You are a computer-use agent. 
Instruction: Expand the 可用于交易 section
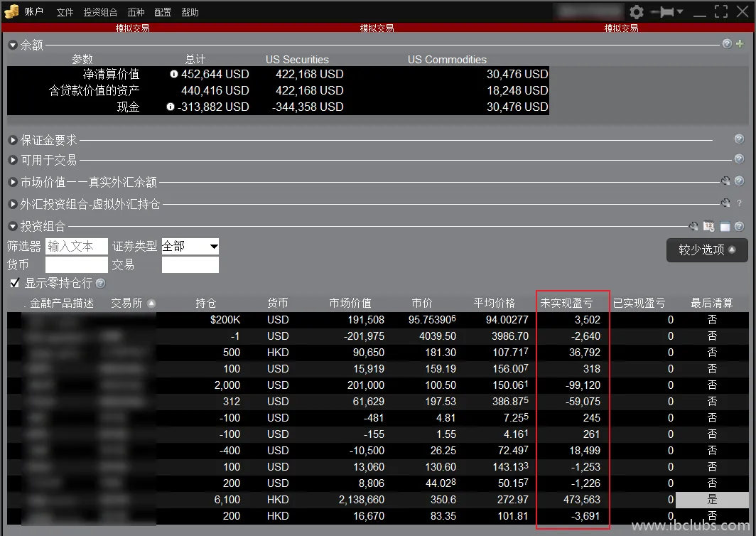tap(13, 160)
